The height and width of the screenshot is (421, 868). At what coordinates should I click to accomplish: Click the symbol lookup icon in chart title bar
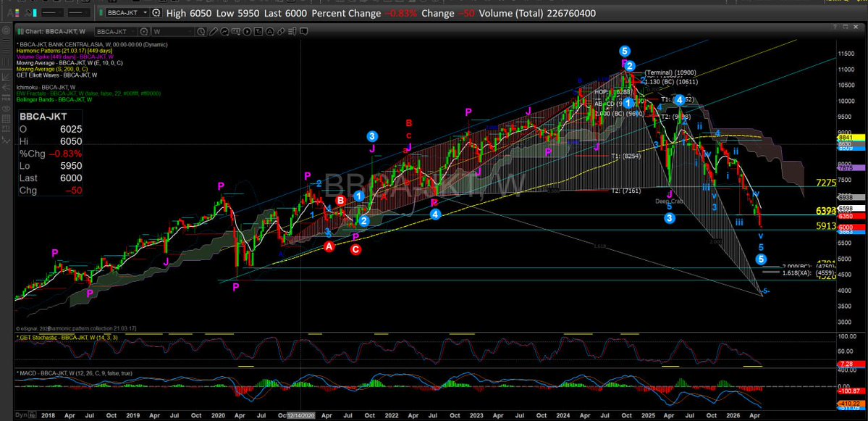point(144,32)
